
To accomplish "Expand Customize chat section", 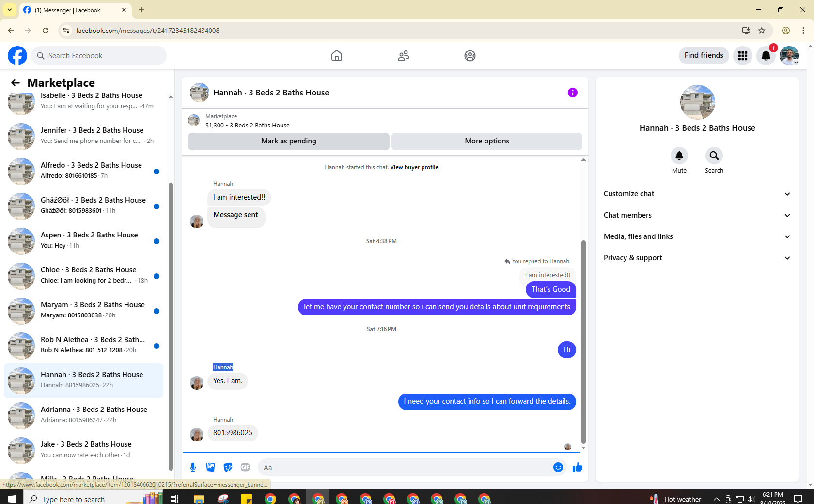I will 697,194.
